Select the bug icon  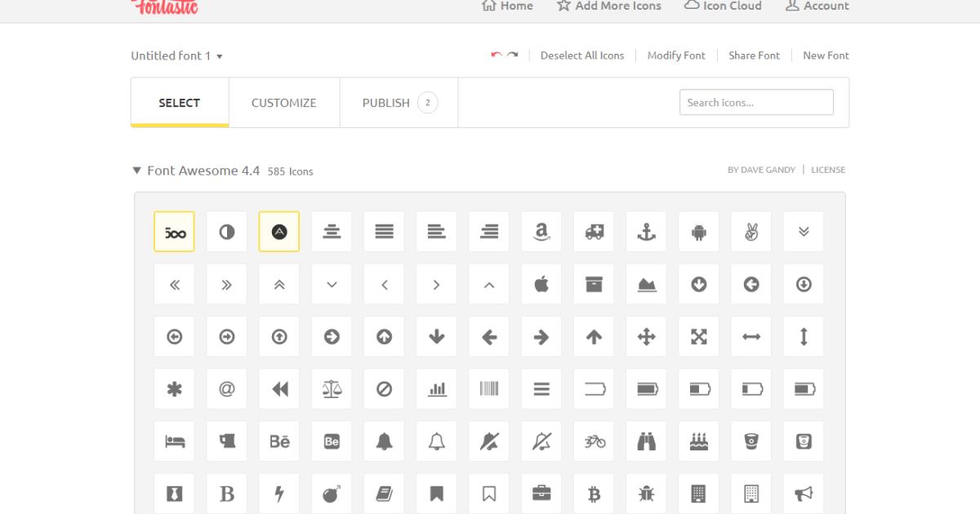click(x=646, y=494)
